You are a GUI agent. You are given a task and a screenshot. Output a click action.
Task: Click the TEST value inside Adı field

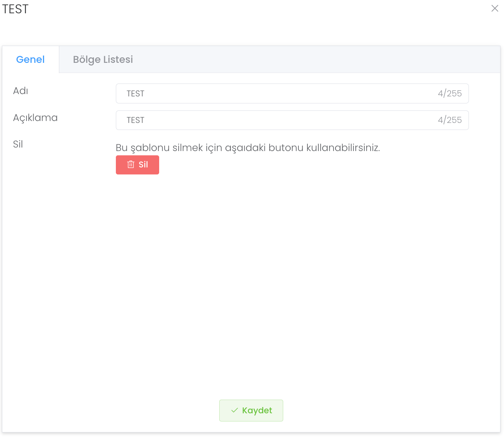[x=135, y=94]
